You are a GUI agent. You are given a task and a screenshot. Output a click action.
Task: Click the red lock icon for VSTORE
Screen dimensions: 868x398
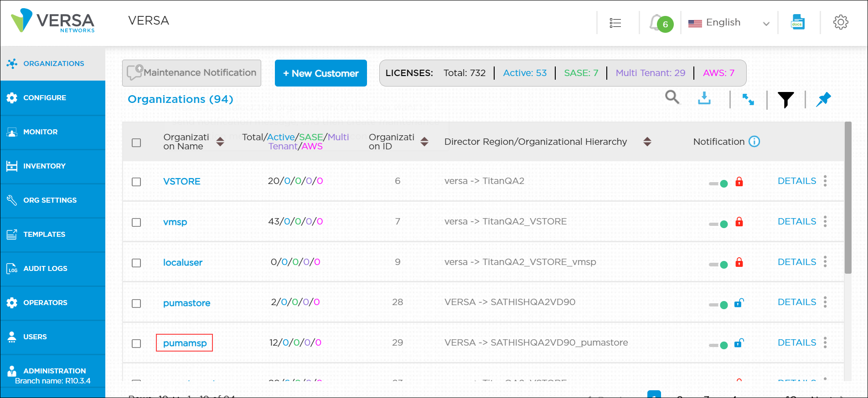tap(739, 182)
